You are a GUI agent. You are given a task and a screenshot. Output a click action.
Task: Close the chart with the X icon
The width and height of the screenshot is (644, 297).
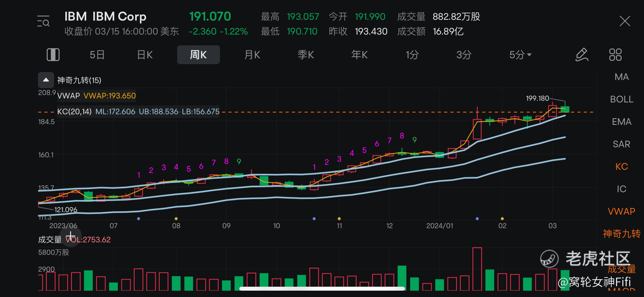click(625, 21)
